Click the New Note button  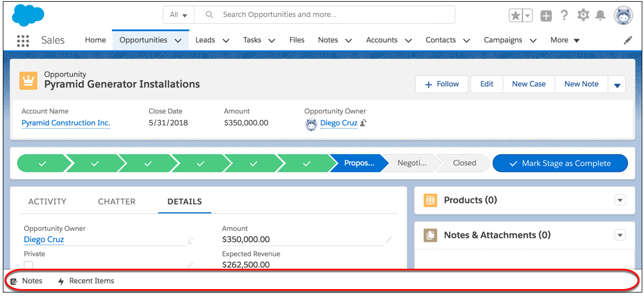[581, 84]
